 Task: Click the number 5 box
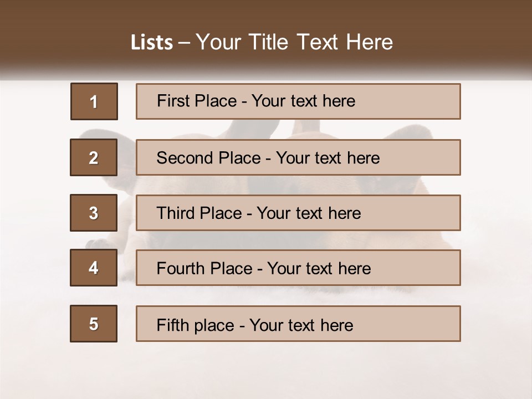click(94, 324)
